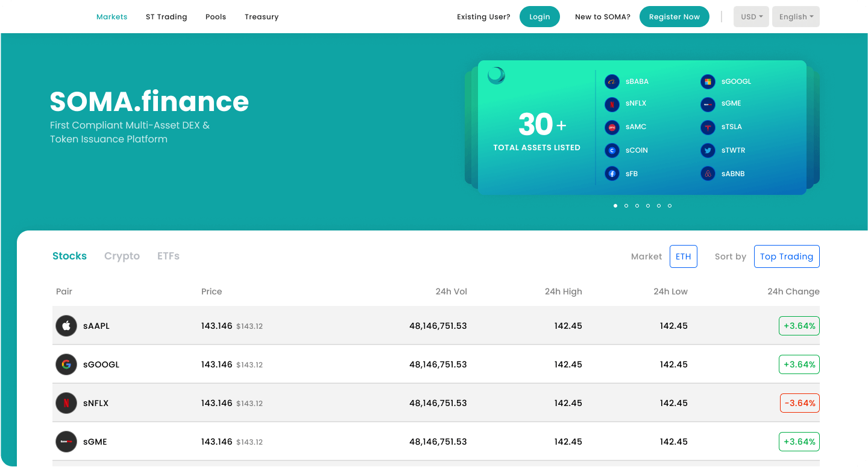Screen dimensions: 868x467
Task: Click the Login button
Action: (539, 17)
